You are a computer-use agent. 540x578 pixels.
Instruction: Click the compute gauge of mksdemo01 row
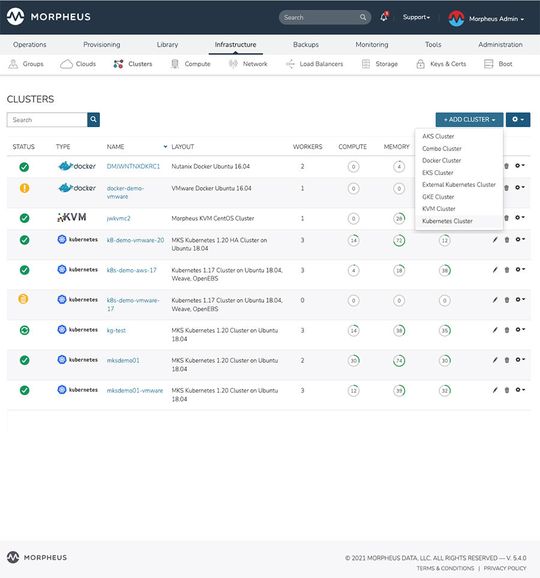click(353, 361)
